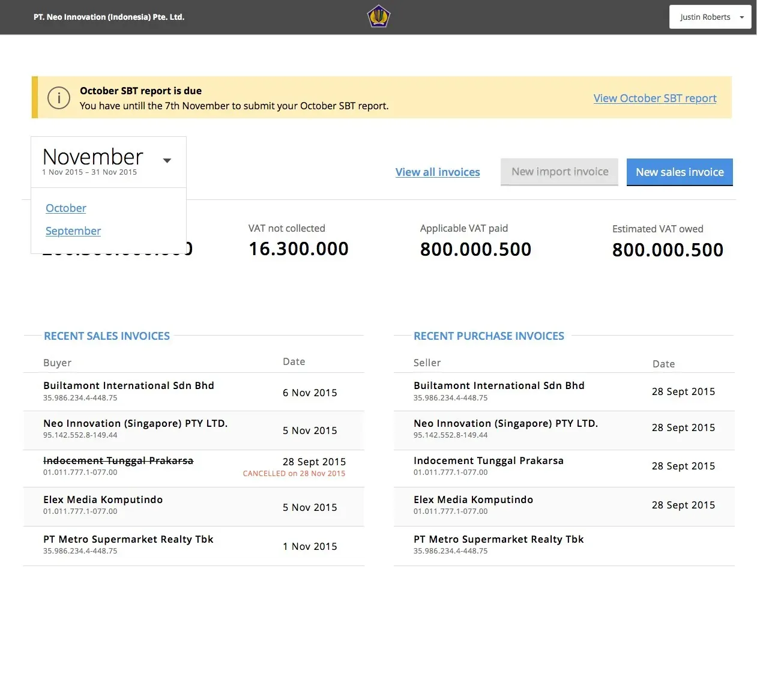Select October from the month list

[66, 208]
